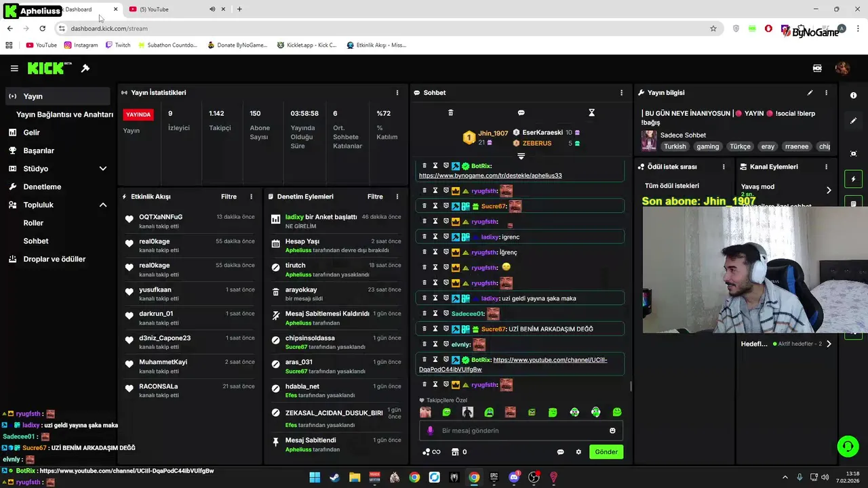868x488 pixels.
Task: Open Yayın İstatistikleri three-dot menu
Action: 397,93
